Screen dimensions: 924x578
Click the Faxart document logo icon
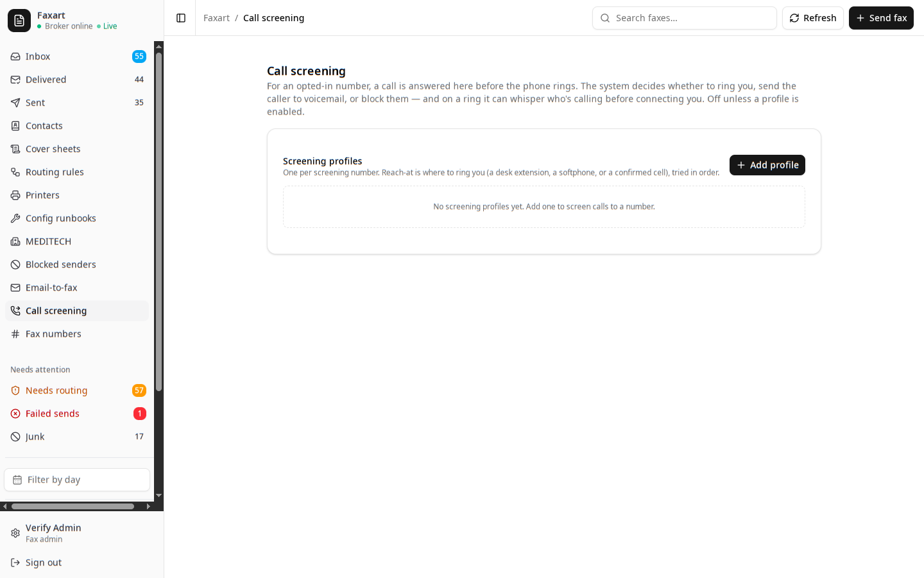(19, 21)
